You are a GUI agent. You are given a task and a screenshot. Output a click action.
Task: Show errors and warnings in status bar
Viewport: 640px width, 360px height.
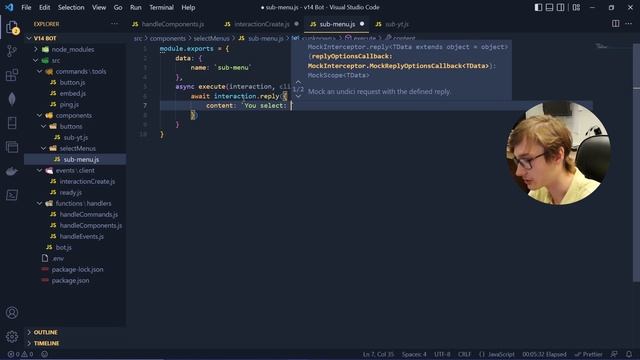point(20,354)
